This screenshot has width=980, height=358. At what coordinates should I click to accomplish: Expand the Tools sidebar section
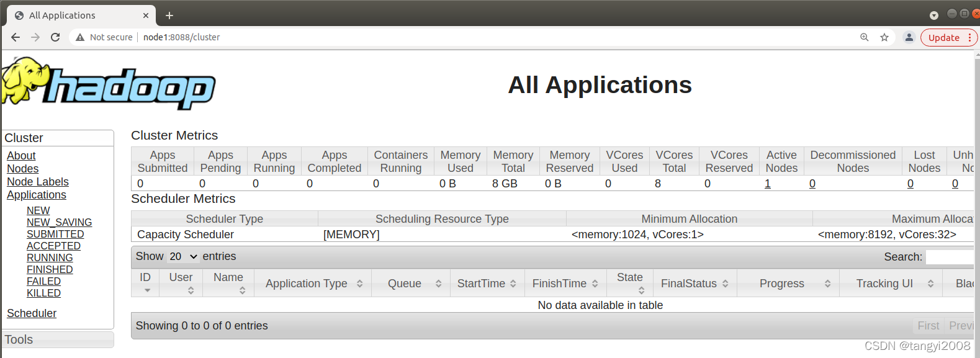[58, 339]
